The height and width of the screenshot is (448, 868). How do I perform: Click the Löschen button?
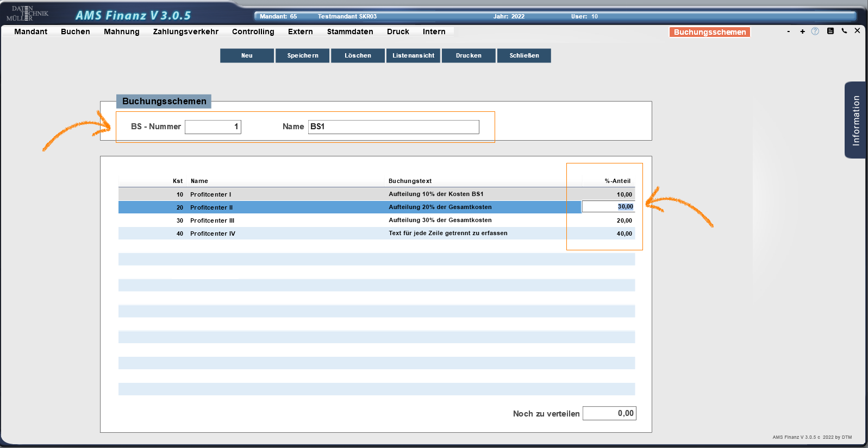pos(358,55)
